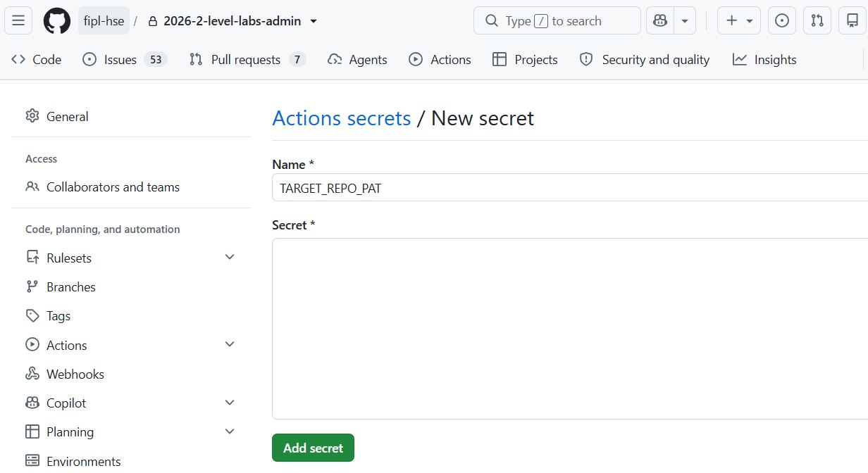
Task: View pull requests via header icon
Action: 817,21
